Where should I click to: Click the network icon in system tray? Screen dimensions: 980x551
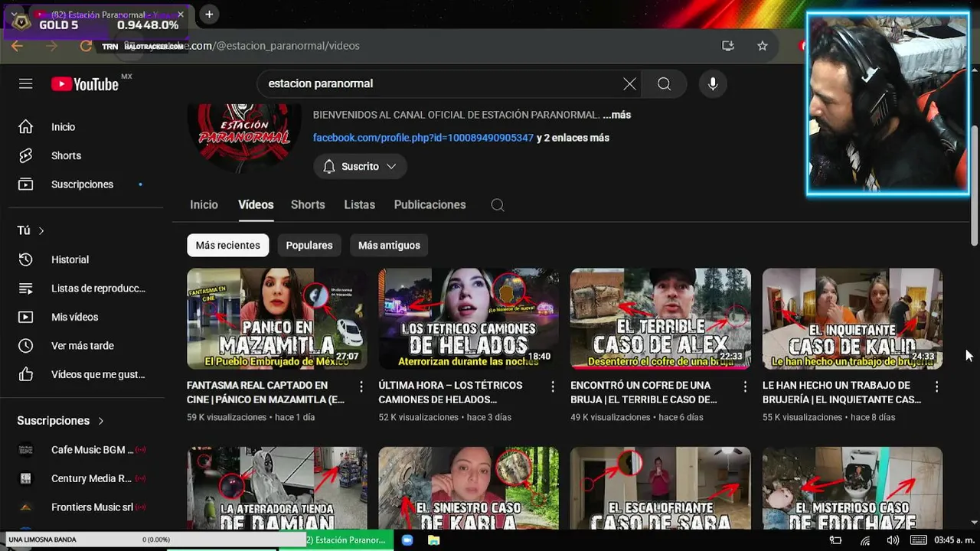pyautogui.click(x=865, y=540)
